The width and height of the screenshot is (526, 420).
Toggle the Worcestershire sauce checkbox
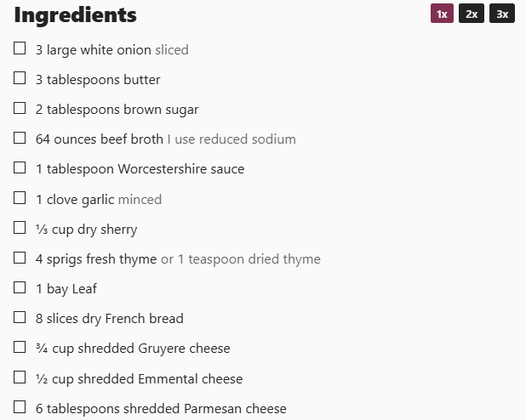tap(20, 167)
